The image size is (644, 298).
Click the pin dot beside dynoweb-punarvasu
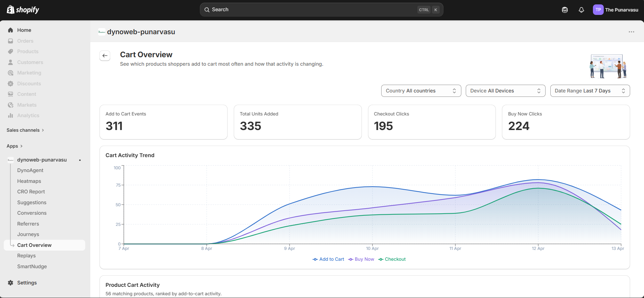[x=80, y=160]
